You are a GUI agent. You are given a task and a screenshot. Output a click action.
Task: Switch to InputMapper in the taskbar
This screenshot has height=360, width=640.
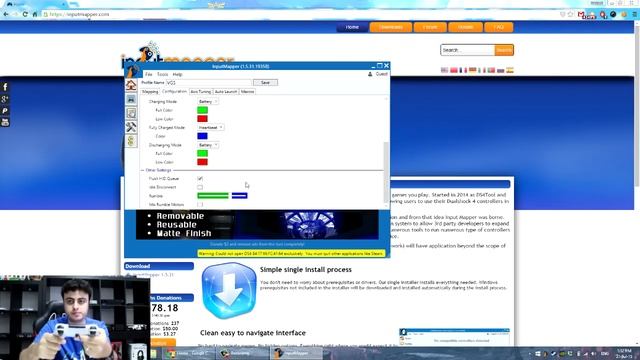(296, 353)
